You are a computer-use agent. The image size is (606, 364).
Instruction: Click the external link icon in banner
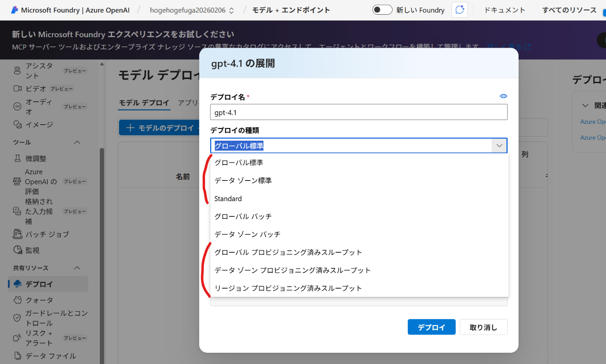(x=527, y=46)
